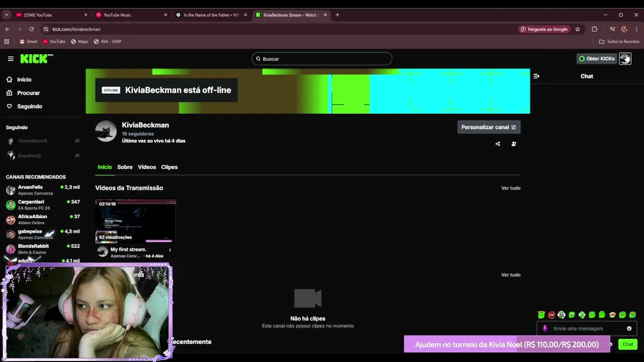
Task: Open the profile avatar menu
Action: click(x=625, y=59)
